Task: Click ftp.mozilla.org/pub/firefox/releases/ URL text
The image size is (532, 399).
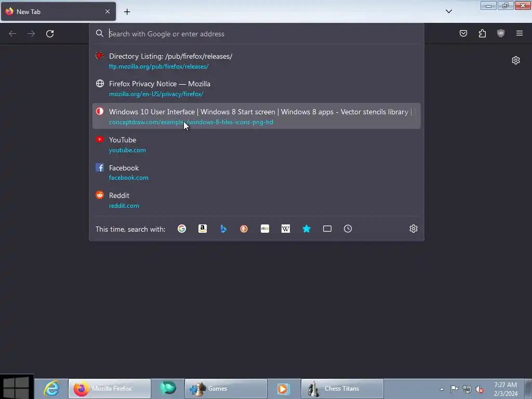Action: (x=158, y=66)
